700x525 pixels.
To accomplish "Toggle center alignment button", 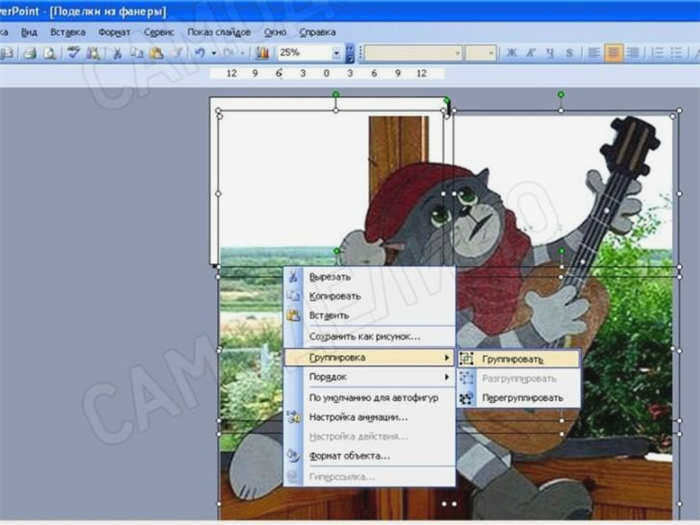I will click(613, 53).
